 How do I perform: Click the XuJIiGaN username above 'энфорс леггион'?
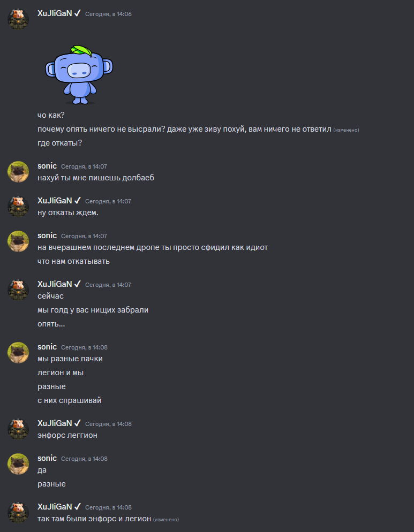point(55,423)
